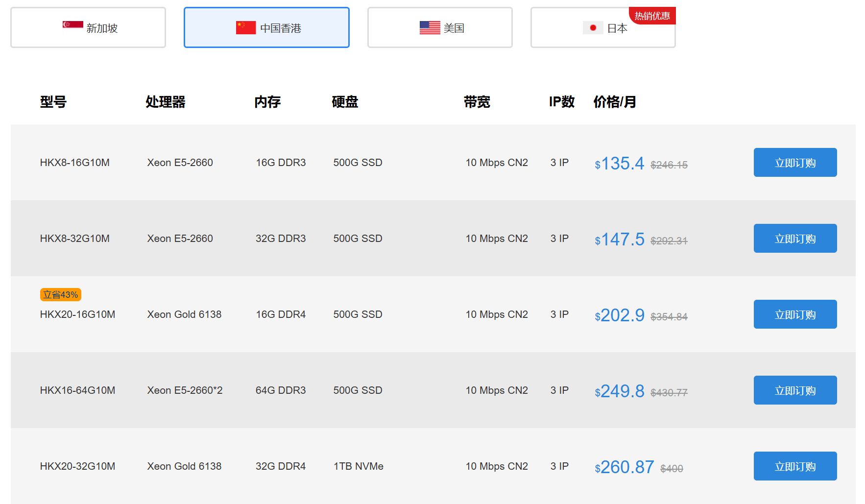Screen dimensions: 865x504
Task: Order the HKX20-32G10M NVMe plan
Action: tap(794, 466)
